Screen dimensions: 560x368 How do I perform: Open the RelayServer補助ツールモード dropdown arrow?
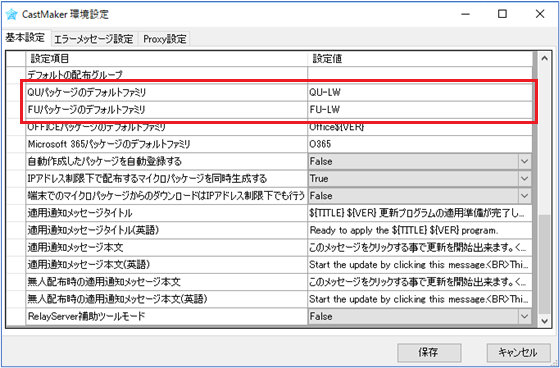(x=524, y=316)
